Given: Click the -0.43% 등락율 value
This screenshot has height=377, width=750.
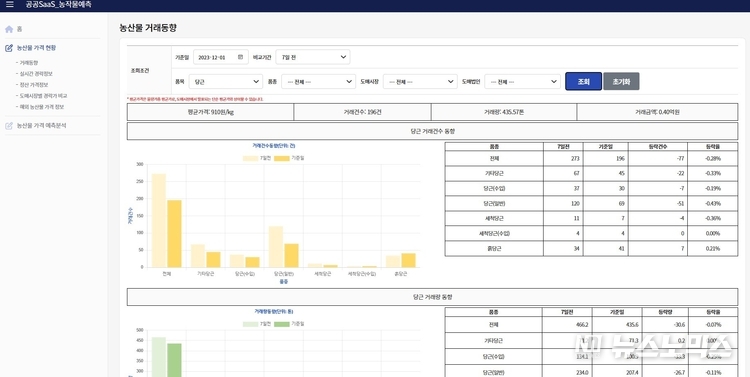Looking at the screenshot, I should (713, 203).
